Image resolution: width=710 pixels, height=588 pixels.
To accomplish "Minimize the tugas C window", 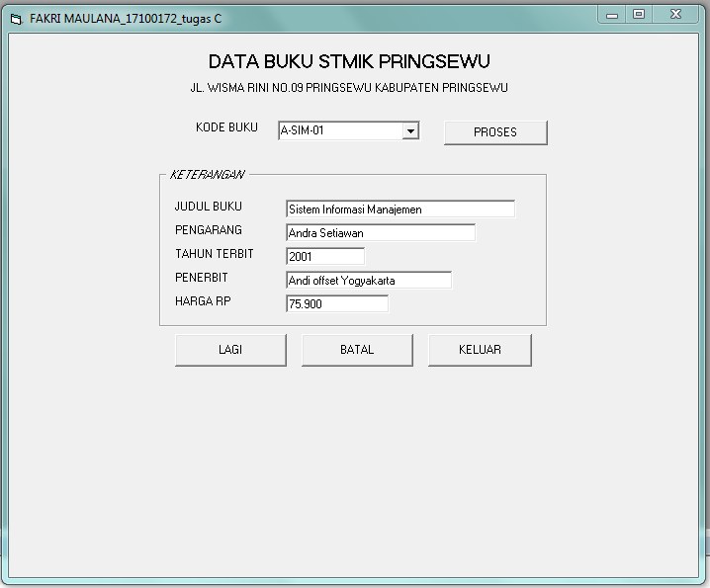I will click(x=612, y=15).
